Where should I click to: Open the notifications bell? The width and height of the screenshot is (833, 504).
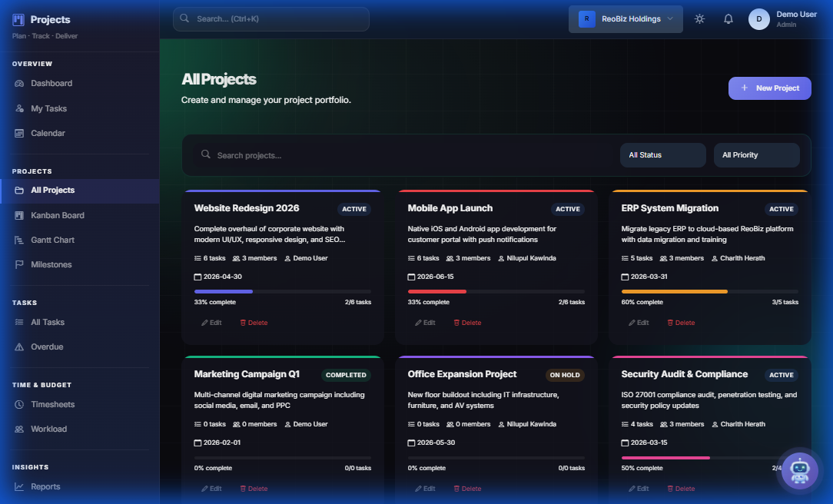click(728, 18)
